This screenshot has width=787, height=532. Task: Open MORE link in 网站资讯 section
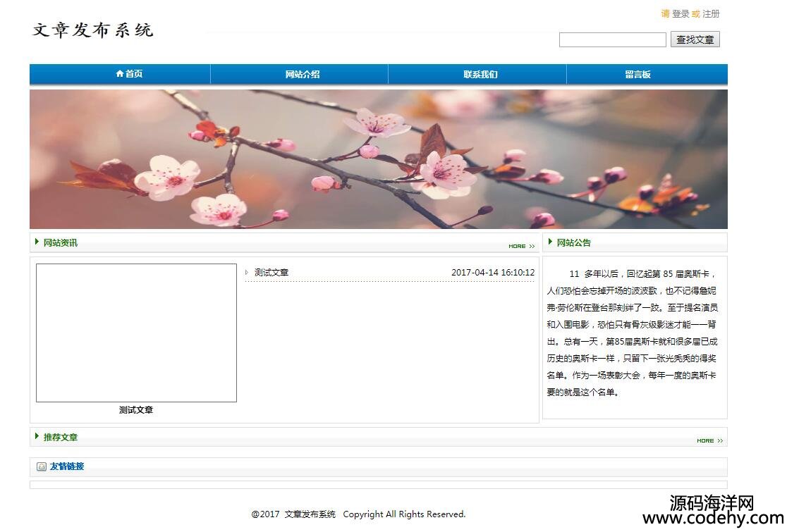pos(521,246)
